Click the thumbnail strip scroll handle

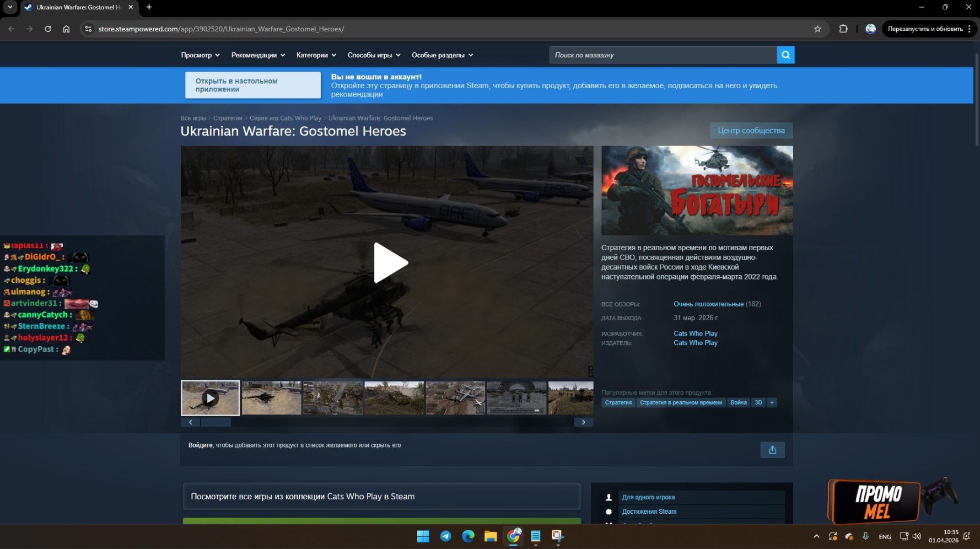tap(216, 422)
